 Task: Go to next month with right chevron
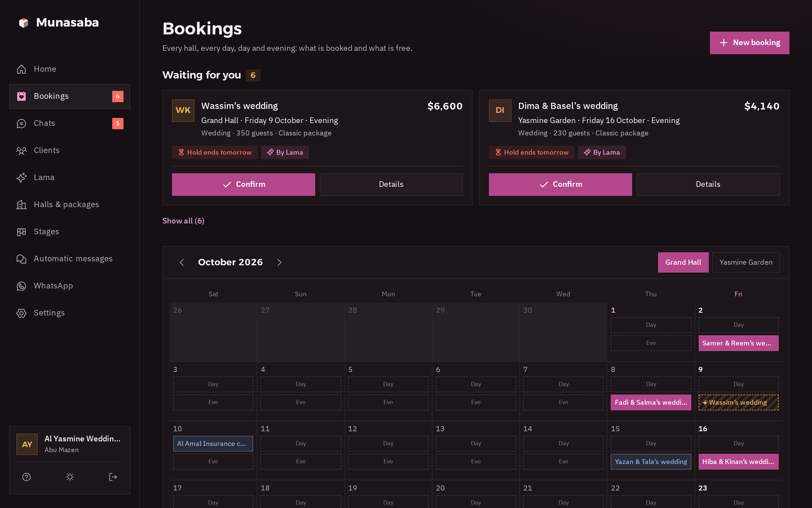click(279, 262)
